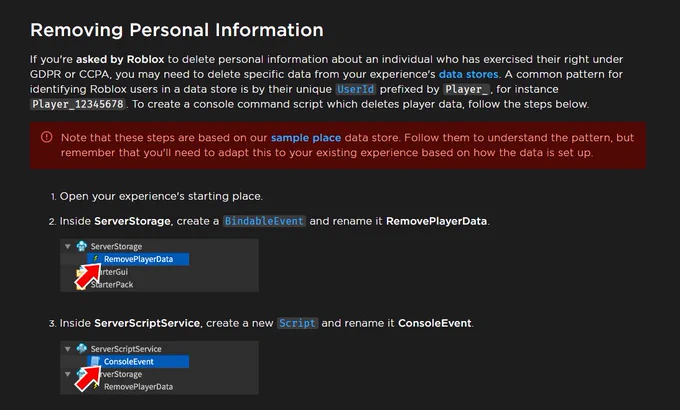The width and height of the screenshot is (680, 410).
Task: Click the warning circle icon in the red note
Action: (x=46, y=137)
